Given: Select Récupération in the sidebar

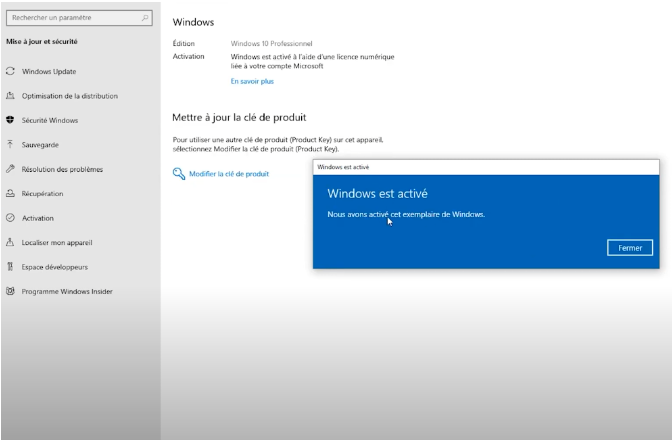Looking at the screenshot, I should coord(42,194).
